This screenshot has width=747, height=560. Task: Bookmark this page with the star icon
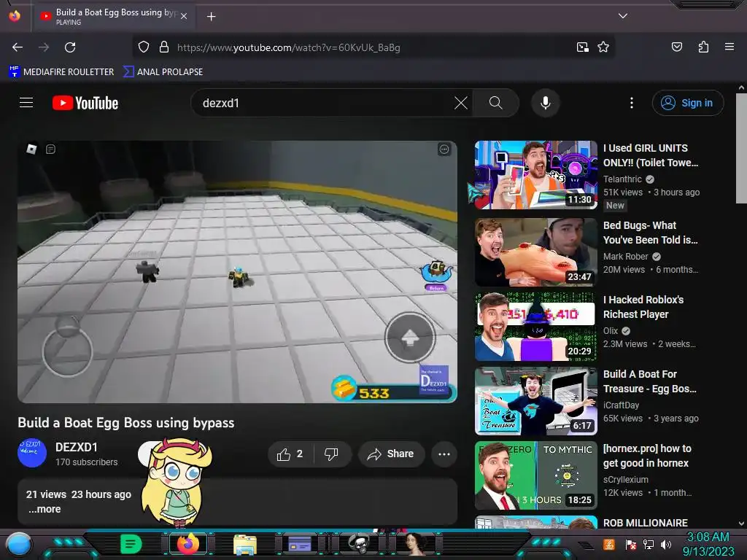click(x=603, y=47)
